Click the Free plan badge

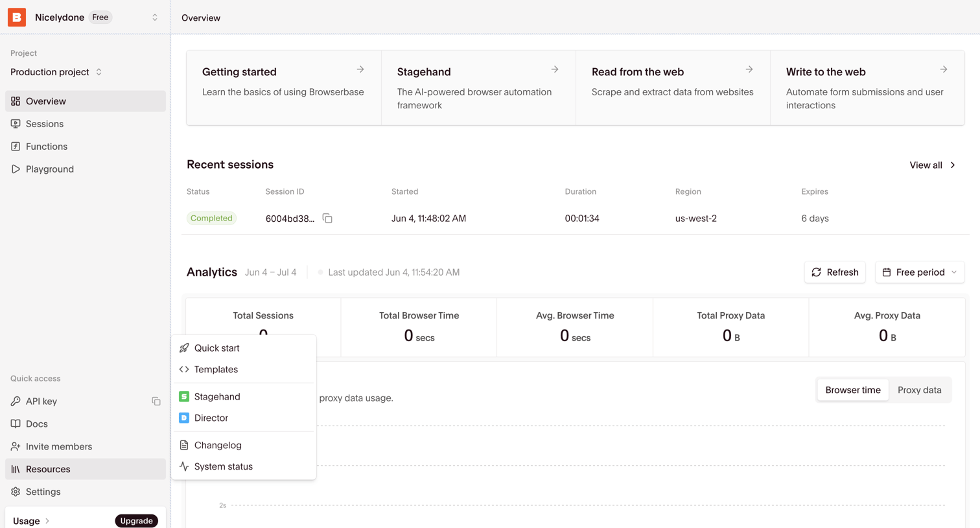[x=100, y=18]
